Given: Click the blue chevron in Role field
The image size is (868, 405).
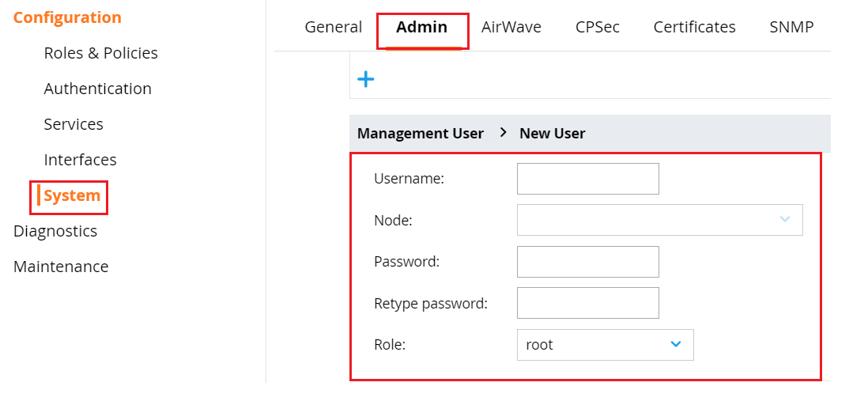Looking at the screenshot, I should pos(675,344).
